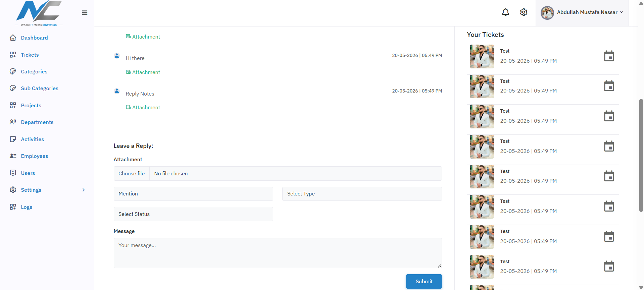644x290 pixels.
Task: Go to Projects in sidebar
Action: click(x=31, y=105)
